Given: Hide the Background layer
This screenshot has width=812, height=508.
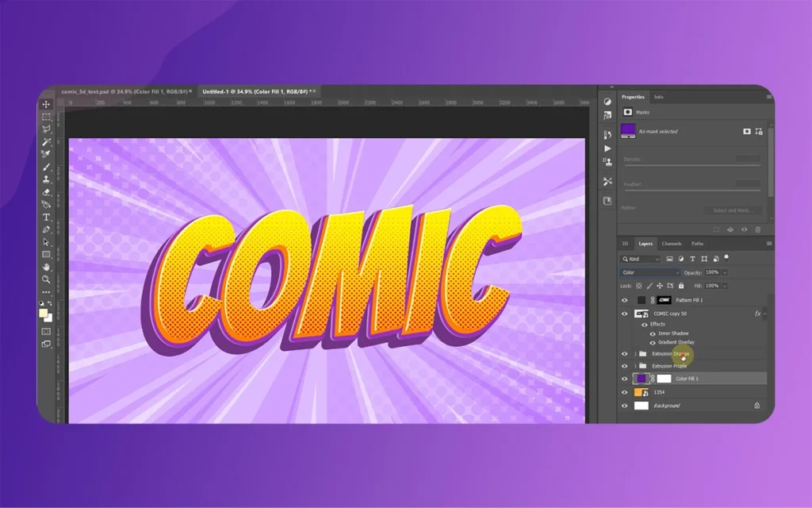Looking at the screenshot, I should click(x=625, y=406).
